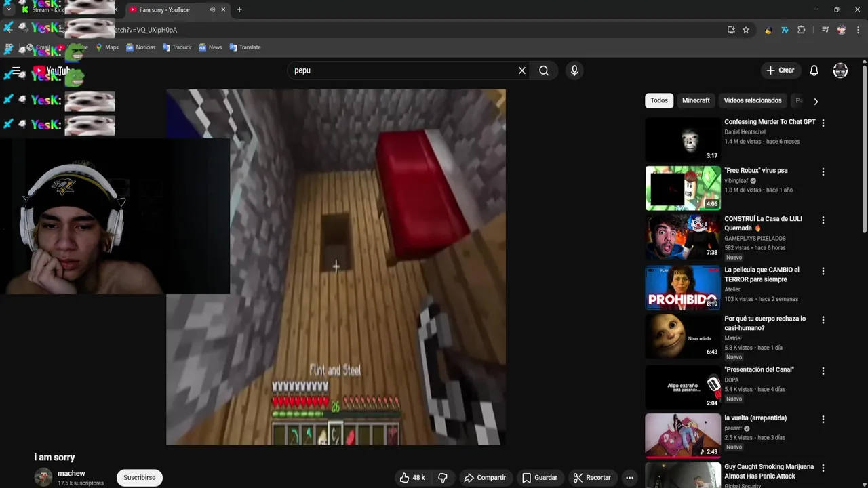Screen dimensions: 868x488
Task: Open 'Confessing Murder To Chat GPT' thumbnail
Action: point(683,140)
